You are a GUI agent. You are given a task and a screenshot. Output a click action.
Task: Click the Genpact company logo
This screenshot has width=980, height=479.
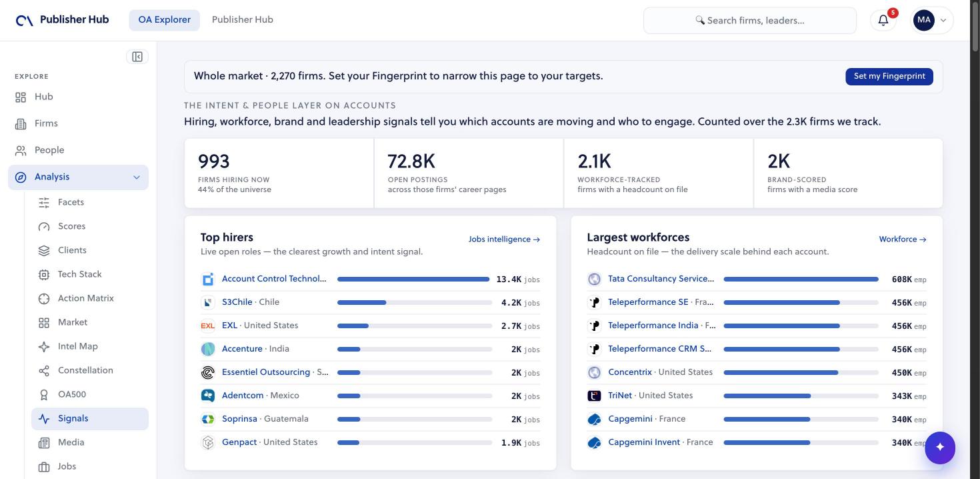[208, 442]
